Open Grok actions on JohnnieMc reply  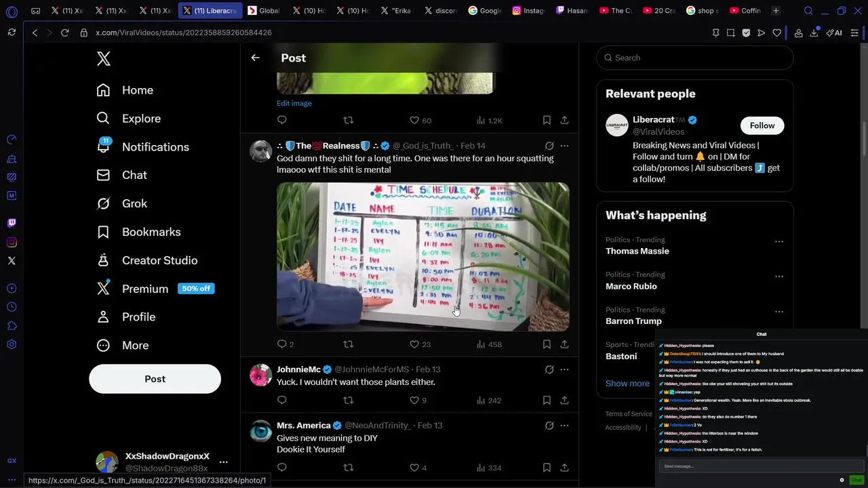coord(549,369)
